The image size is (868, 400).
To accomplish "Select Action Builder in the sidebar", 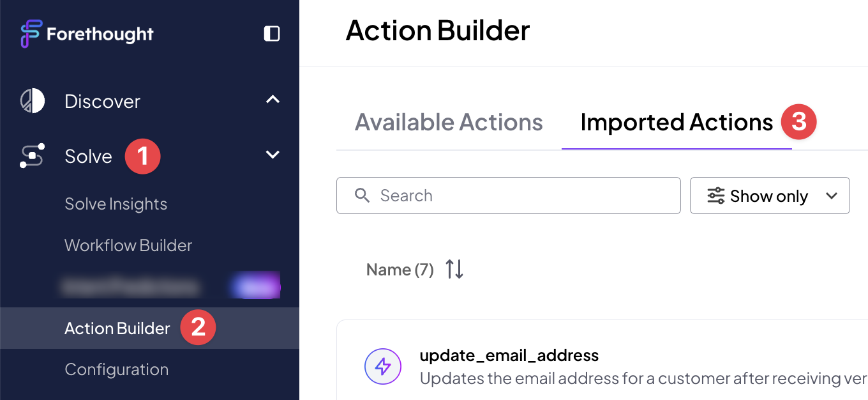I will pyautogui.click(x=117, y=328).
